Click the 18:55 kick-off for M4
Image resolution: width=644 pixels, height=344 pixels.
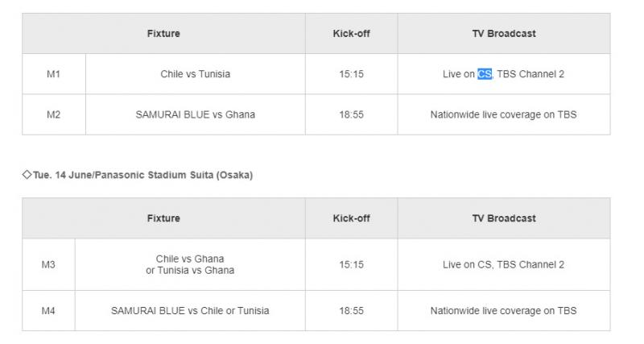pyautogui.click(x=351, y=311)
